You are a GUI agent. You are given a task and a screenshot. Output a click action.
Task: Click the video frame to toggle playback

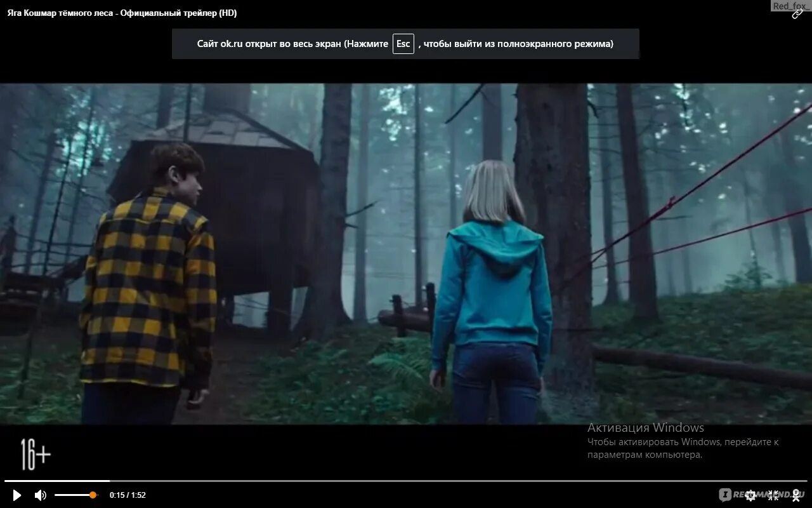pyautogui.click(x=406, y=254)
